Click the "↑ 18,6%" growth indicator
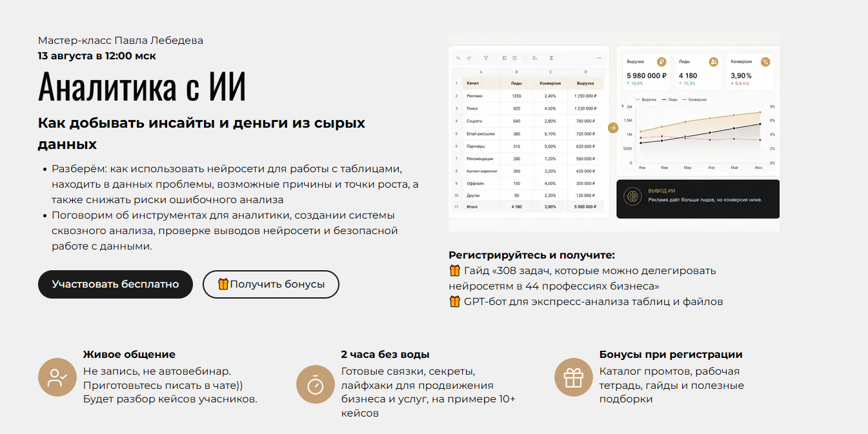The width and height of the screenshot is (868, 434). pyautogui.click(x=634, y=84)
